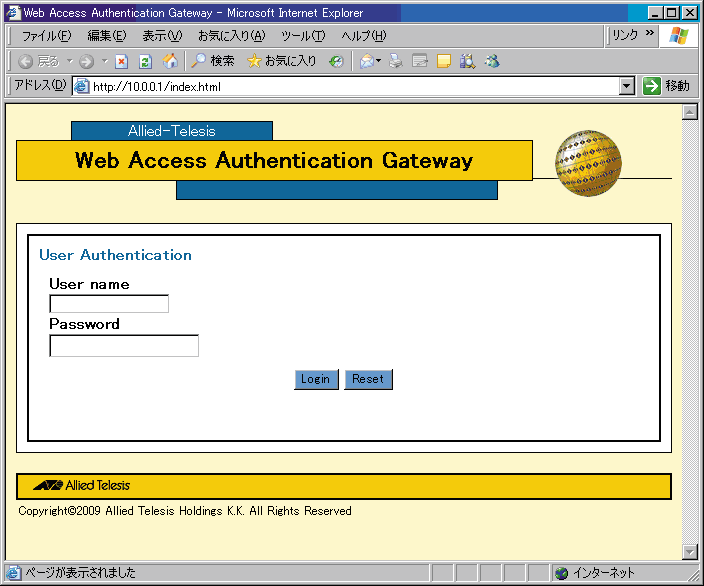Close the Internet Explorer window
This screenshot has width=704, height=586.
pos(689,13)
